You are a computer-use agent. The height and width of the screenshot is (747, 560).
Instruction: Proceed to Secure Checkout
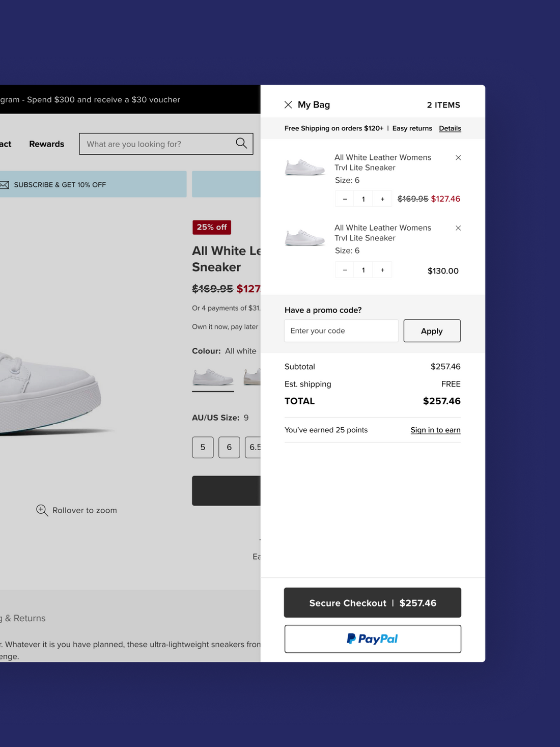click(373, 603)
